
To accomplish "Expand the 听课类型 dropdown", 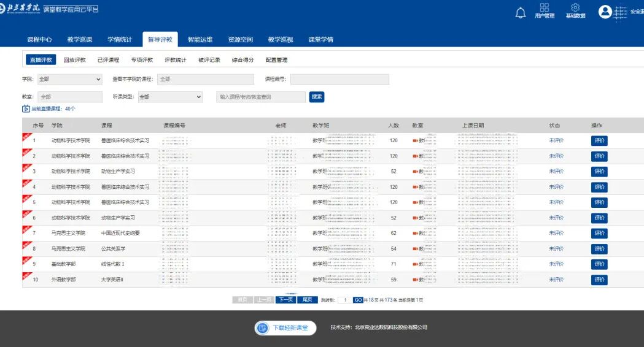I will click(170, 97).
